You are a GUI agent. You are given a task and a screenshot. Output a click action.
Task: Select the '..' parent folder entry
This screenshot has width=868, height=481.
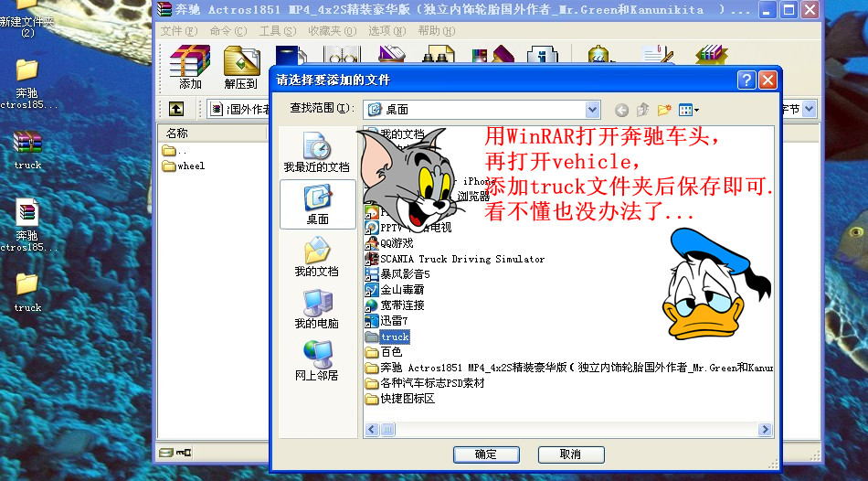pyautogui.click(x=175, y=150)
